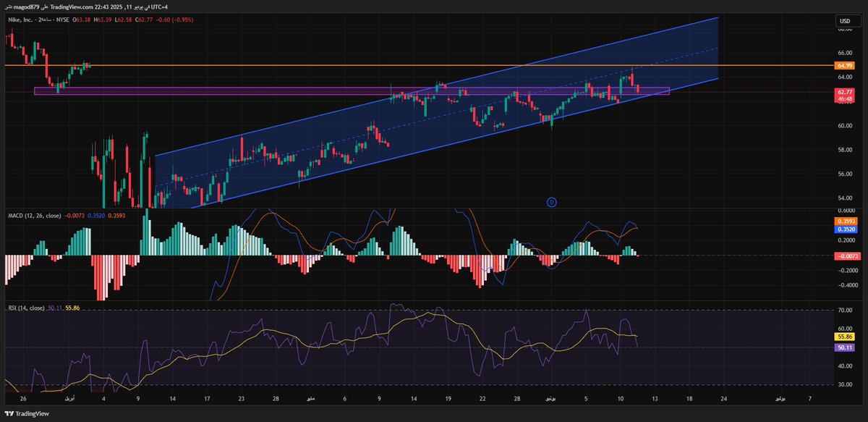Click the 54.00 price axis label
868x422 pixels.
tap(844, 198)
